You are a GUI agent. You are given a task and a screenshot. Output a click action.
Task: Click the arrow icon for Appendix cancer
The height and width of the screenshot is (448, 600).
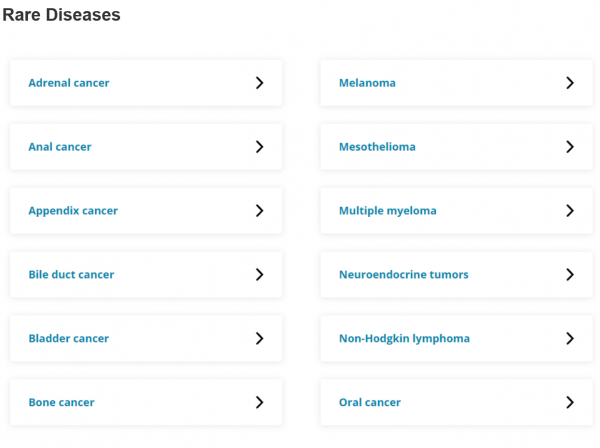(259, 210)
